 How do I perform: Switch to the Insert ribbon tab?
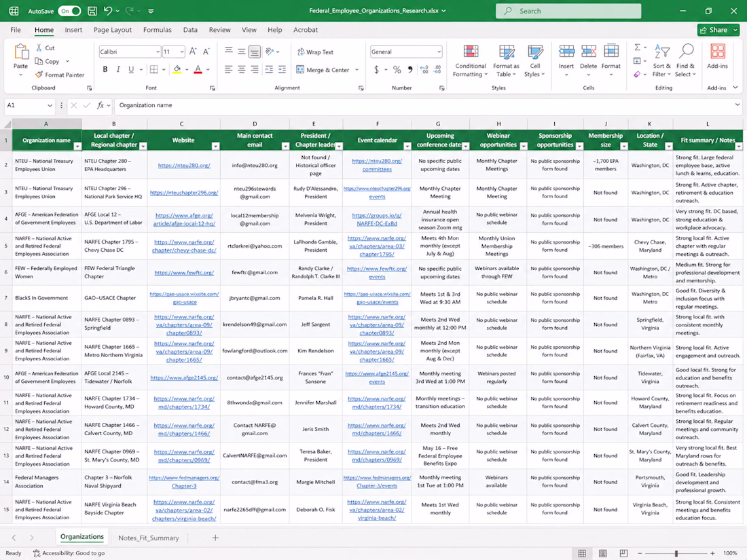click(73, 29)
